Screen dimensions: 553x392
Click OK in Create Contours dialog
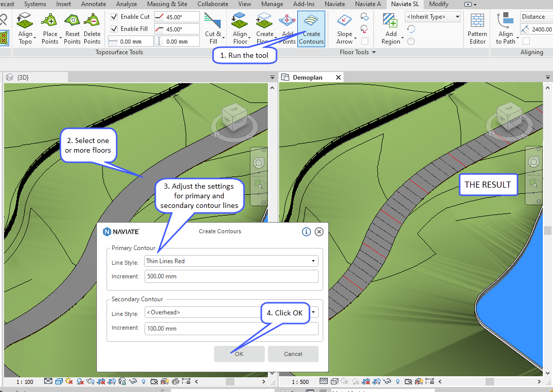click(x=239, y=354)
